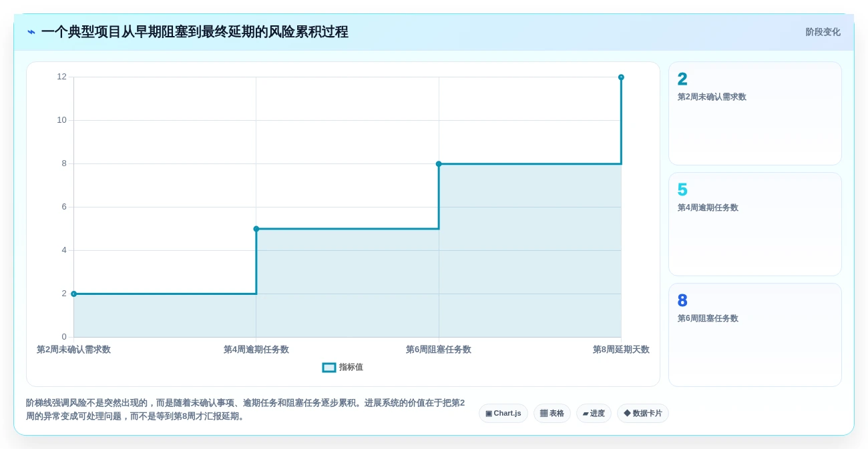Toggle the 指标值 legend item
This screenshot has height=449, width=868.
click(x=343, y=368)
